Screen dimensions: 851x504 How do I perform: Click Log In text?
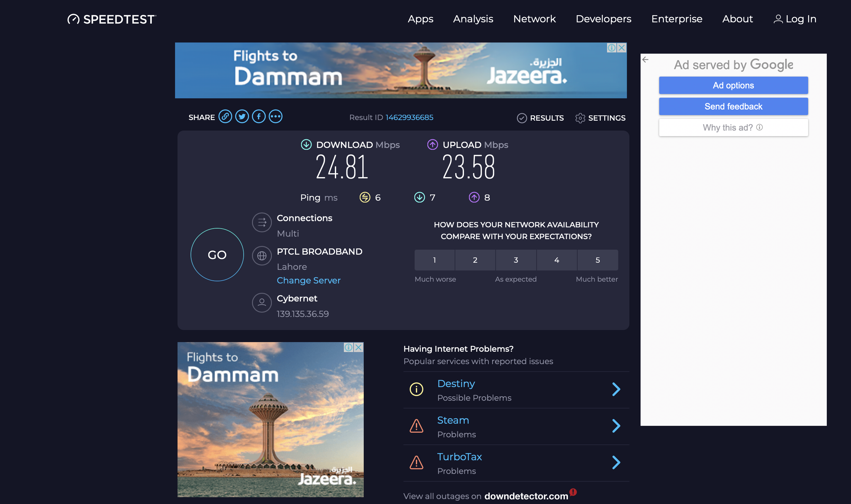(801, 19)
